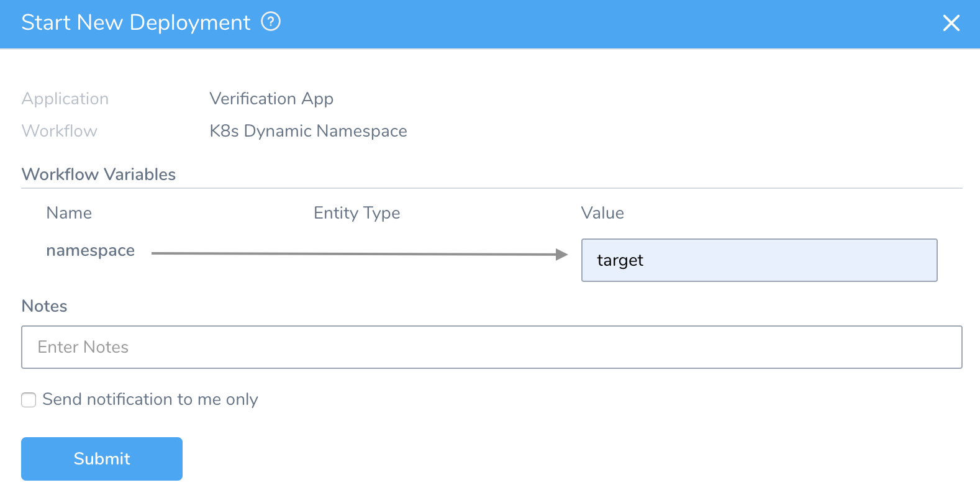Click the Application field label
The width and height of the screenshot is (980, 503).
click(65, 99)
